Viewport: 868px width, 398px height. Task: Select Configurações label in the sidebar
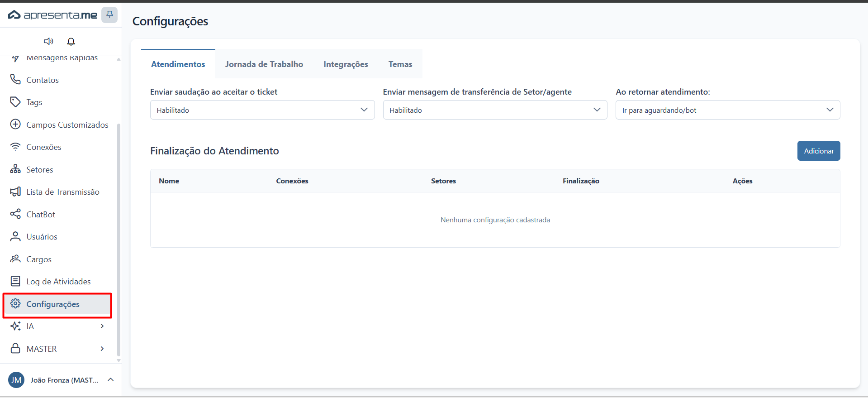pyautogui.click(x=53, y=304)
